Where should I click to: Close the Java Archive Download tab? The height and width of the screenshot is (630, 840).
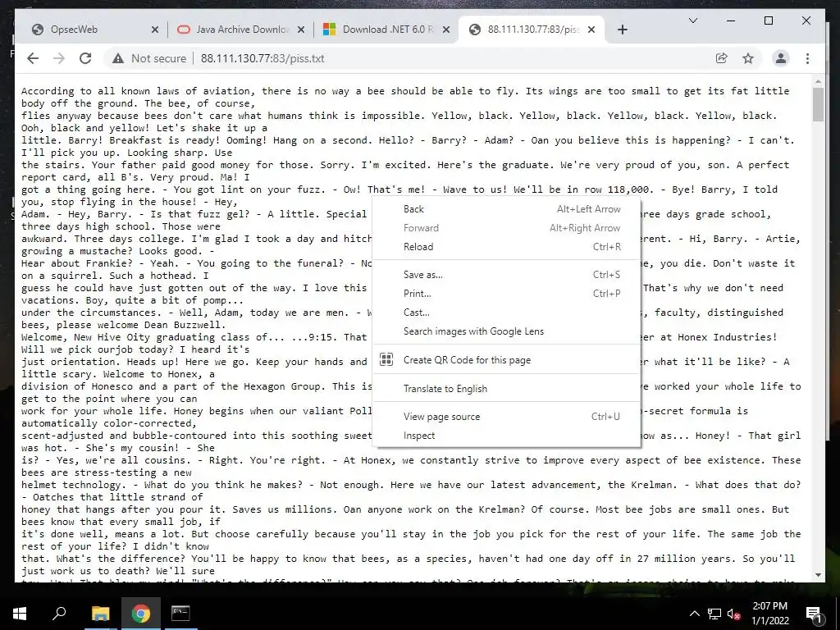click(301, 30)
